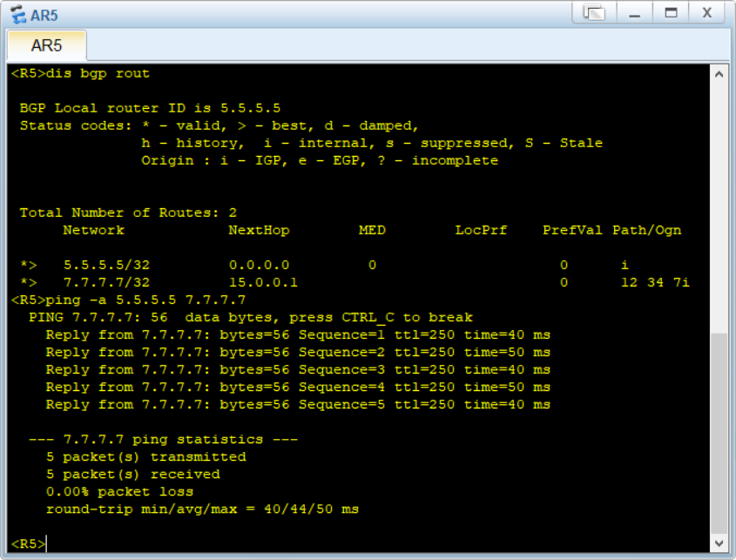Click the ping reply with Sequence=2
Viewport: 736px width, 560px height.
(x=298, y=352)
